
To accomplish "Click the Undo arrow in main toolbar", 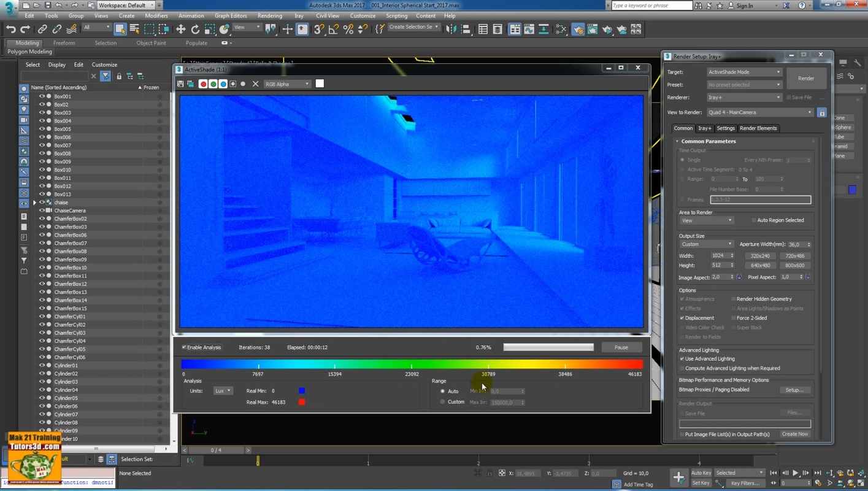I will [10, 29].
